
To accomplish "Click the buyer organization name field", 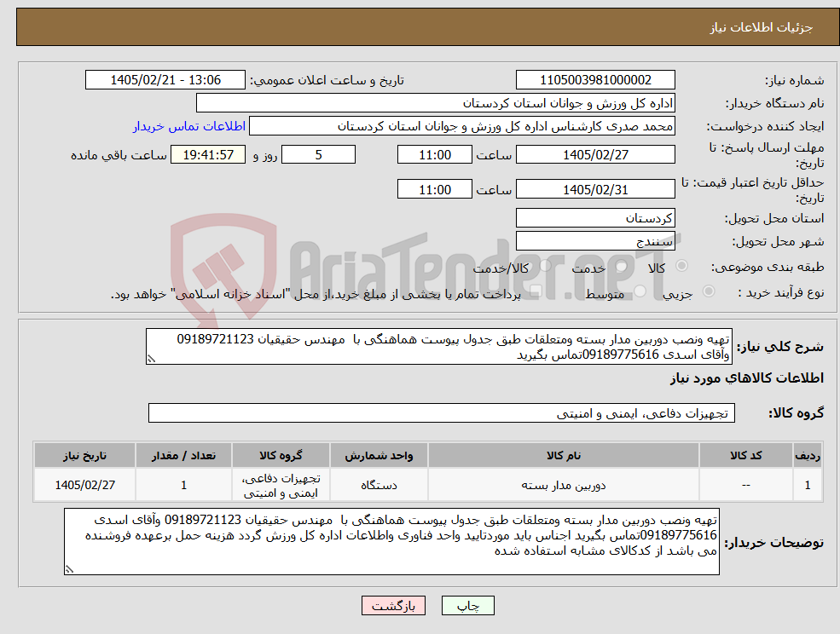I will (x=436, y=103).
